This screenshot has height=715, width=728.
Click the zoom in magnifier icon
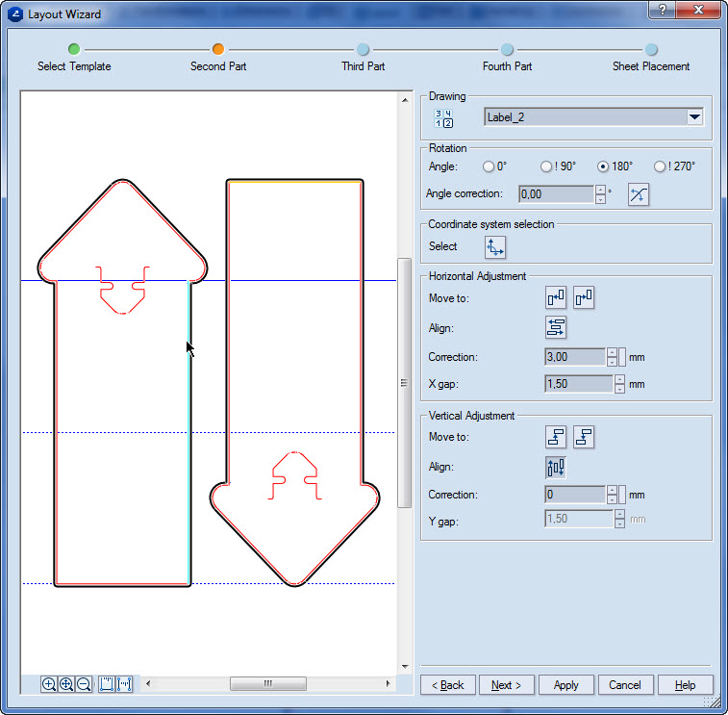point(49,684)
